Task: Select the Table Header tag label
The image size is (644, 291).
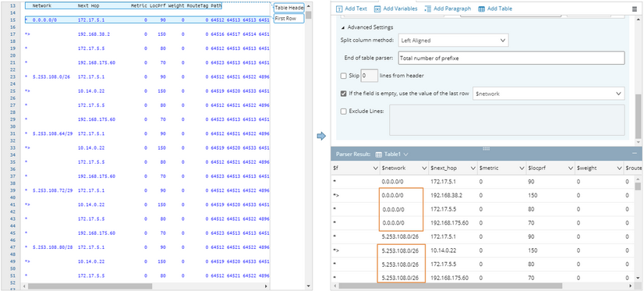Action: tap(288, 8)
